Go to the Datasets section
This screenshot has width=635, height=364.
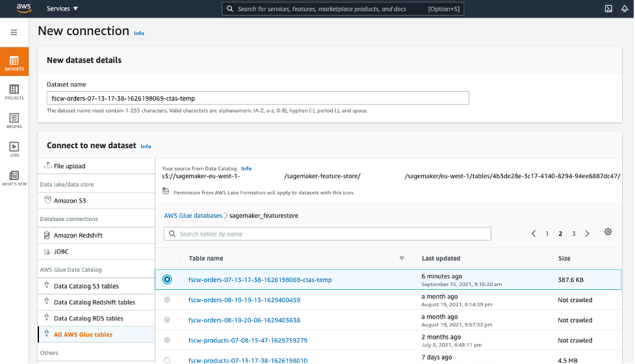pyautogui.click(x=14, y=62)
